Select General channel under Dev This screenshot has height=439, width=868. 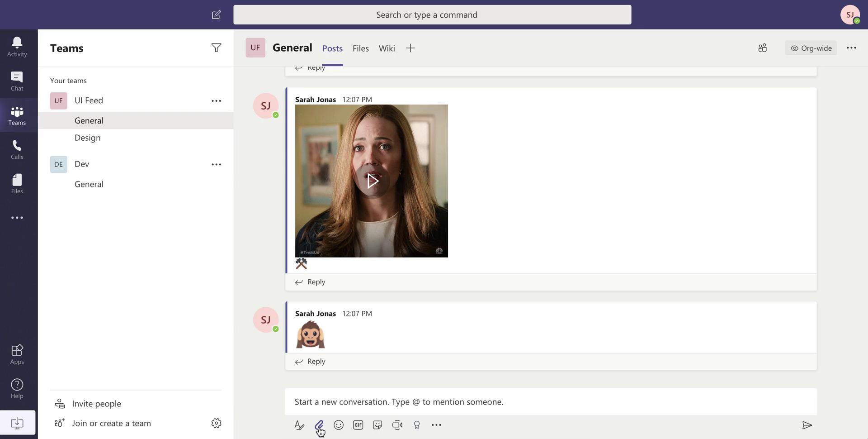point(136,184)
